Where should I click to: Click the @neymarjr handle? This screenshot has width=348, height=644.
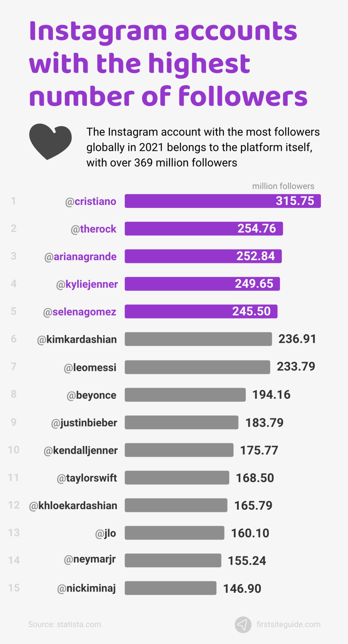click(90, 559)
